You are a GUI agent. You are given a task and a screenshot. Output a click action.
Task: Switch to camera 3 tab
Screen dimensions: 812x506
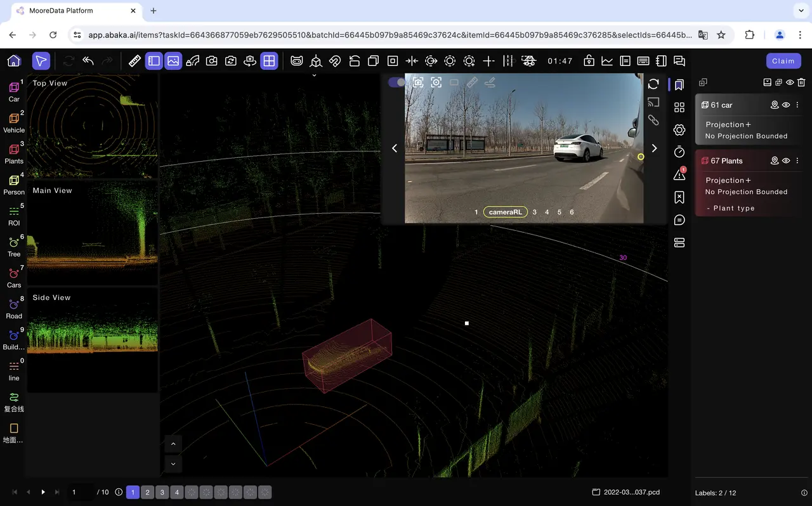click(535, 212)
